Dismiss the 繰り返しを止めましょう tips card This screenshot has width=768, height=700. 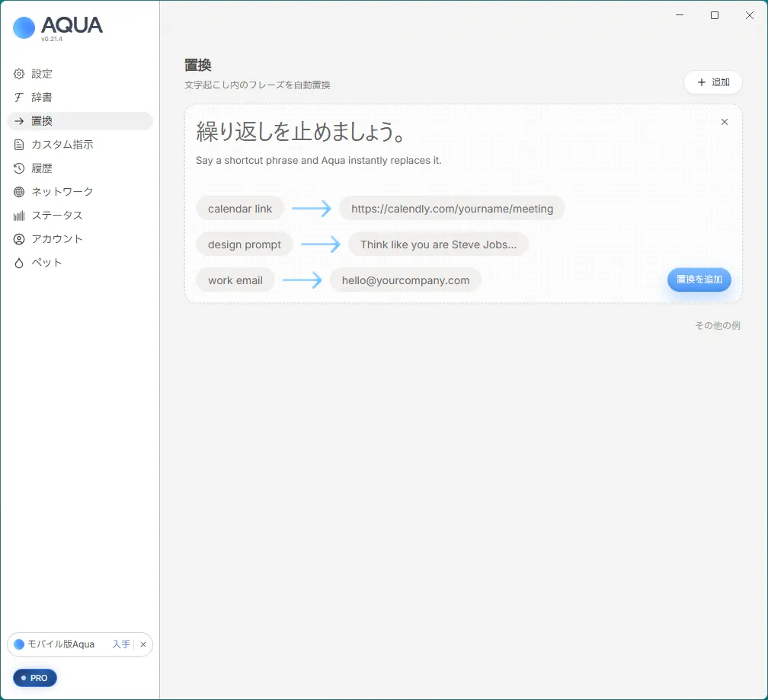coord(725,122)
